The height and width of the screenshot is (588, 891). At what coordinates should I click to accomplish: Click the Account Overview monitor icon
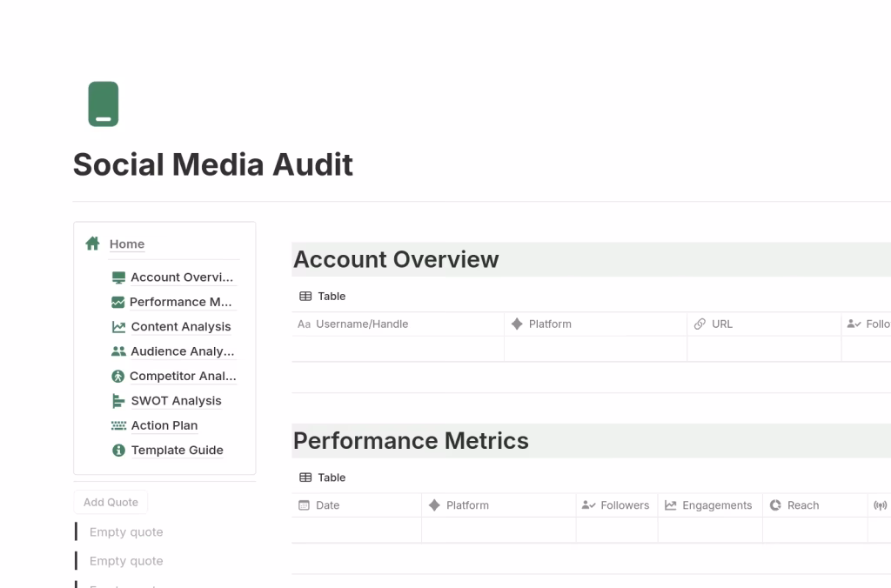(x=118, y=277)
